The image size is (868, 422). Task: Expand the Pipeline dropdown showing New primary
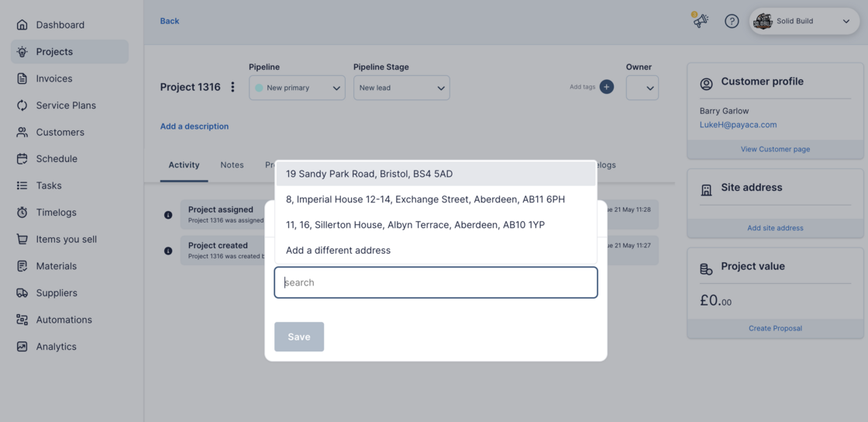297,88
